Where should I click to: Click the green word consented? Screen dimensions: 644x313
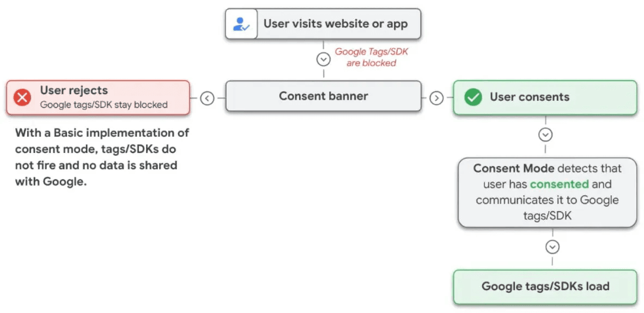(x=559, y=184)
